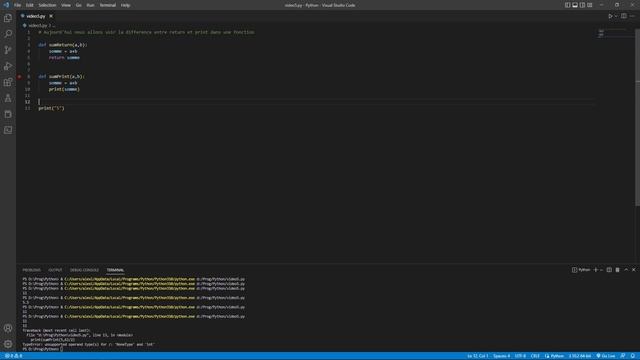Kill the terminal with trash icon
This screenshot has width=640, height=360.
click(618, 270)
